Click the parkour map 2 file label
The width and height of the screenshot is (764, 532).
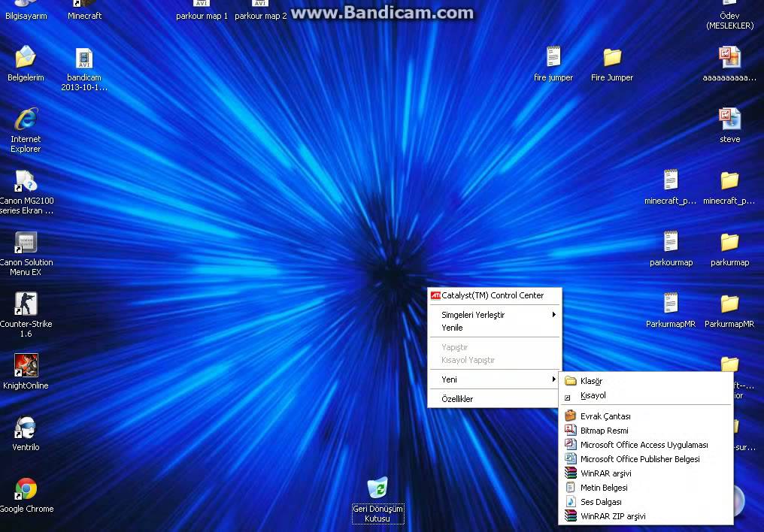[x=261, y=16]
